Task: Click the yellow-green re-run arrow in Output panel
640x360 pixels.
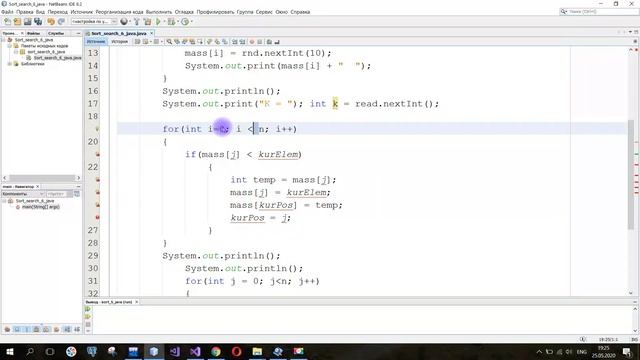Action: click(x=88, y=317)
